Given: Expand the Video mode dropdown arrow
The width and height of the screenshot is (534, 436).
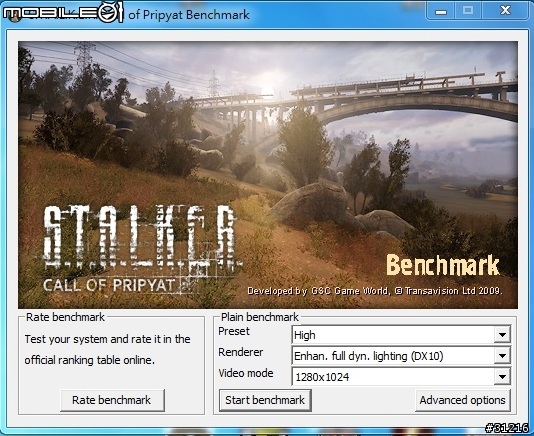Looking at the screenshot, I should tap(502, 377).
